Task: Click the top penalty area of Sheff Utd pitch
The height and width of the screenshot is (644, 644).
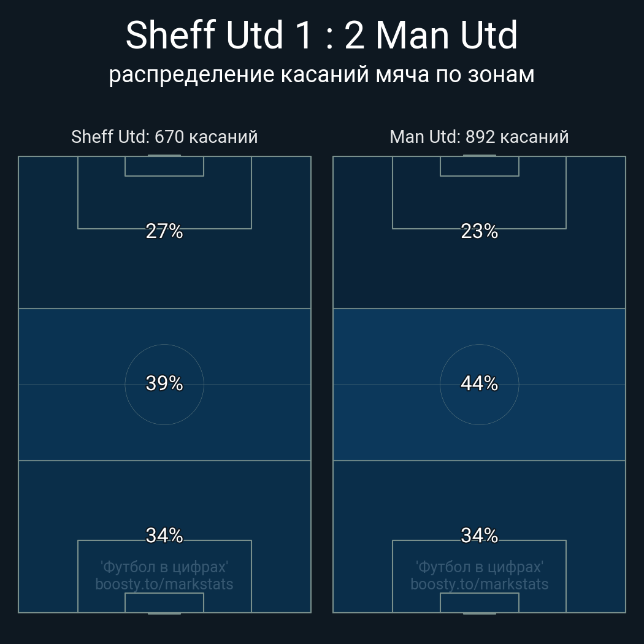Action: [164, 202]
